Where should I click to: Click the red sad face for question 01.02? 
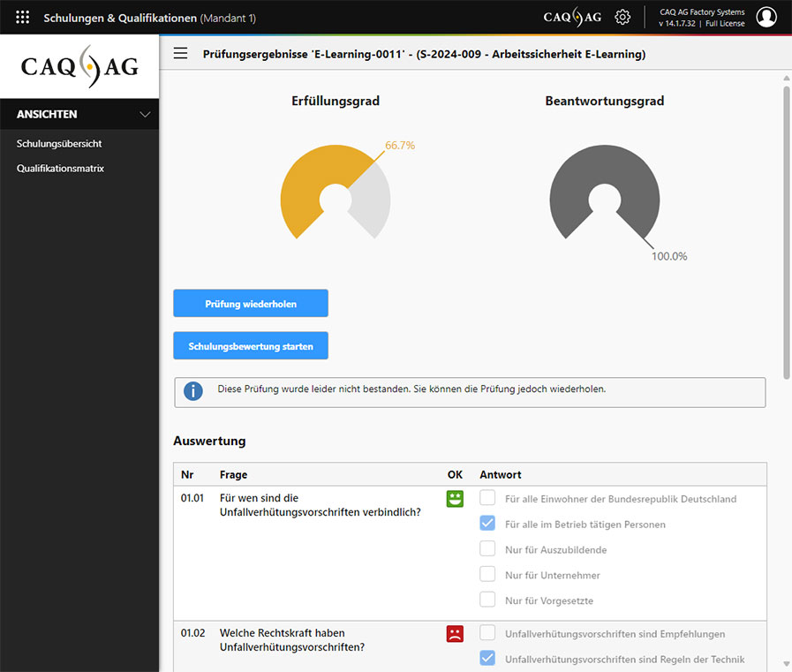[x=455, y=633]
